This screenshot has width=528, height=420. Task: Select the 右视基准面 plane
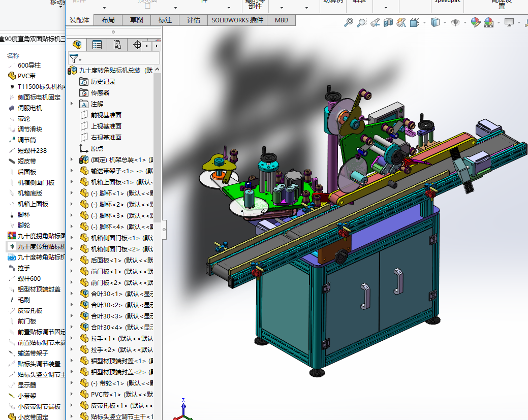click(106, 137)
